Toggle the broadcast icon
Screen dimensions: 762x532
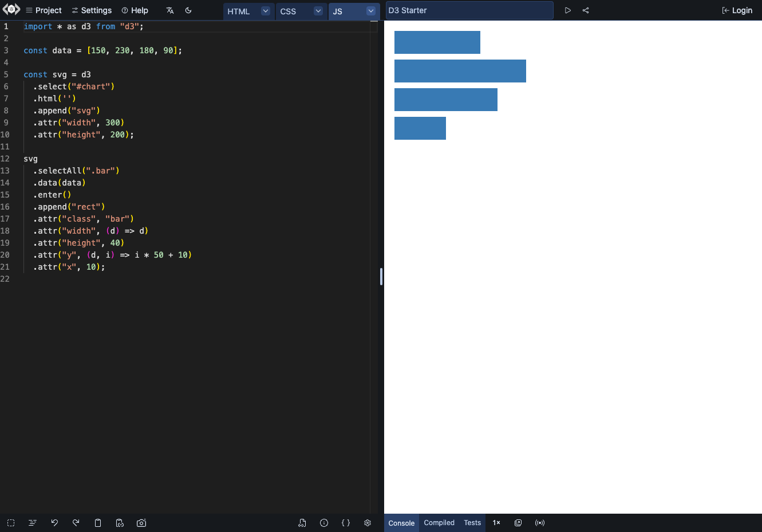(540, 523)
